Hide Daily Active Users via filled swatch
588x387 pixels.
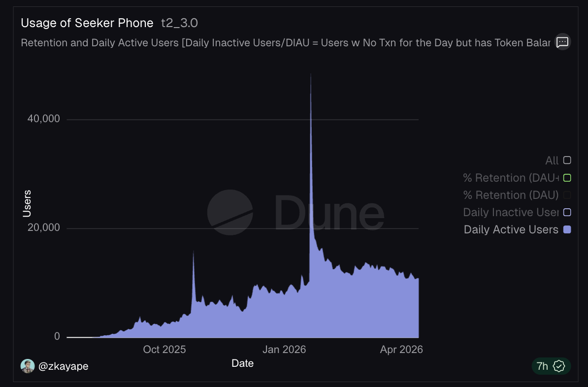click(x=567, y=229)
